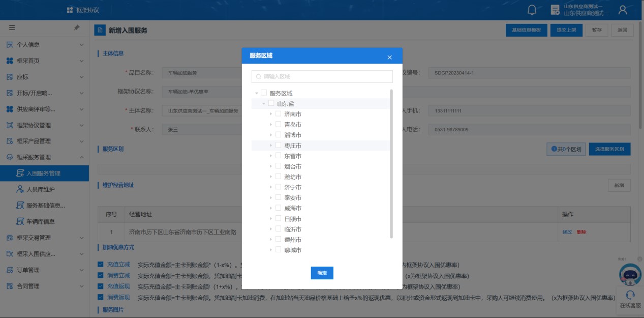Viewport: 644px width, 318px height.
Task: Click the search icon in 请输入区域 field
Action: (258, 76)
